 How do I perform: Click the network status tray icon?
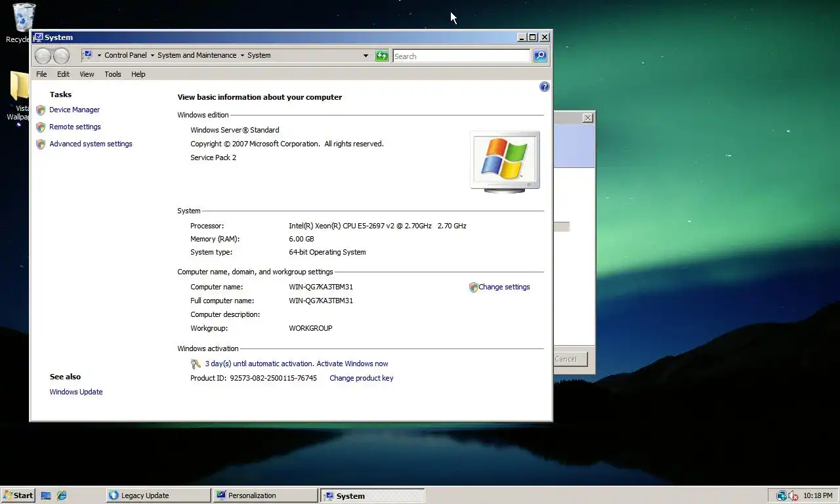[x=781, y=496]
